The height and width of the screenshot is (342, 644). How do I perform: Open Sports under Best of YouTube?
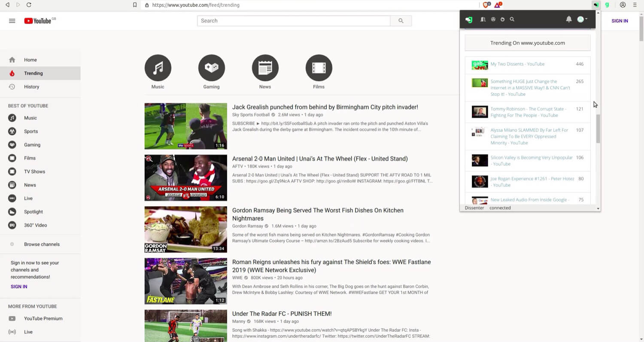[x=40, y=131]
